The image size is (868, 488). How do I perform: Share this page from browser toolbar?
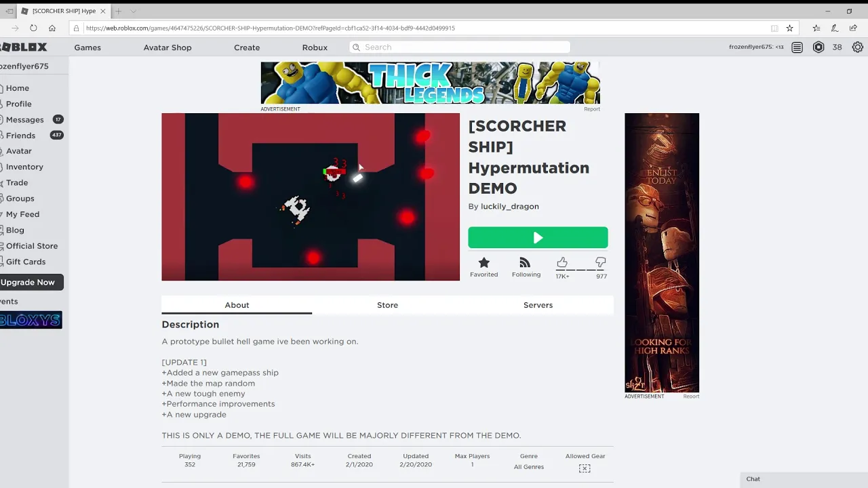coord(853,28)
